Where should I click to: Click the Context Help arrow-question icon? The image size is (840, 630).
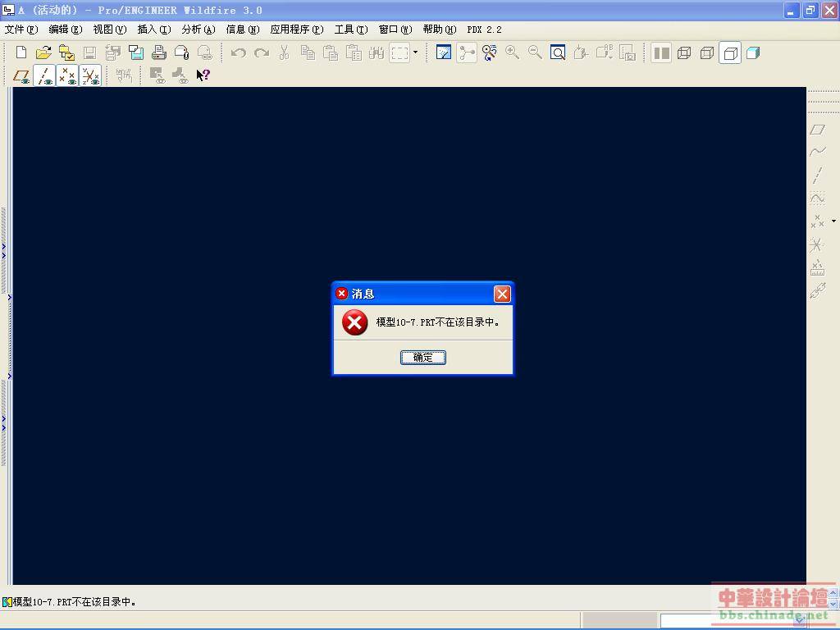click(x=203, y=75)
